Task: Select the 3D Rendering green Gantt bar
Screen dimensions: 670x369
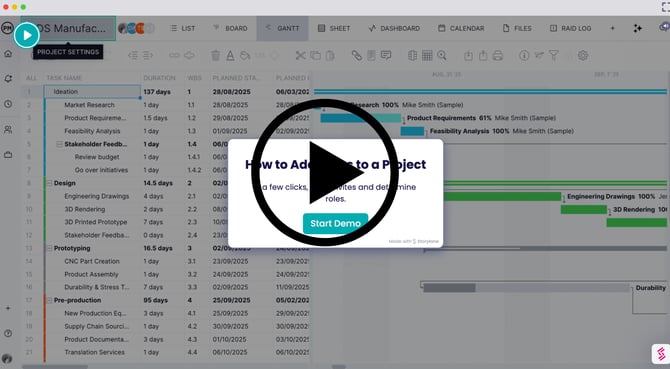Action: tap(584, 209)
